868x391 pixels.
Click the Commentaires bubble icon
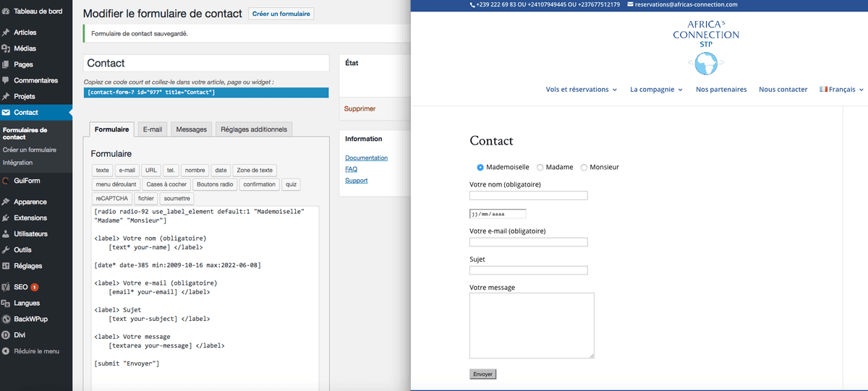(x=6, y=80)
